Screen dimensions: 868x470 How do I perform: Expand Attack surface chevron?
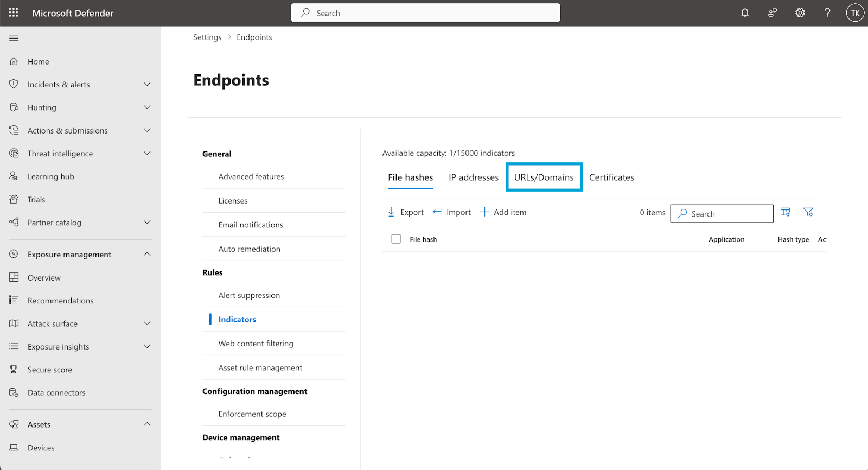point(147,323)
